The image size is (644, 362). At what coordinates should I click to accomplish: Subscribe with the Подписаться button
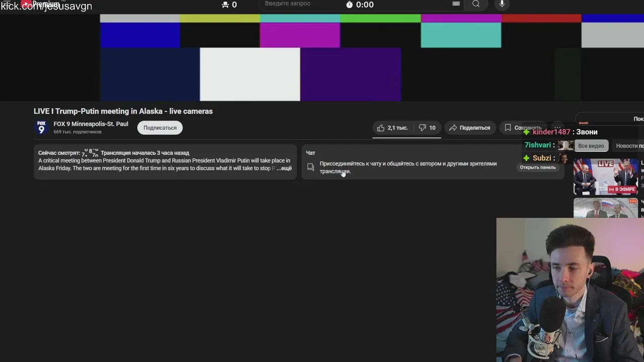pos(160,128)
